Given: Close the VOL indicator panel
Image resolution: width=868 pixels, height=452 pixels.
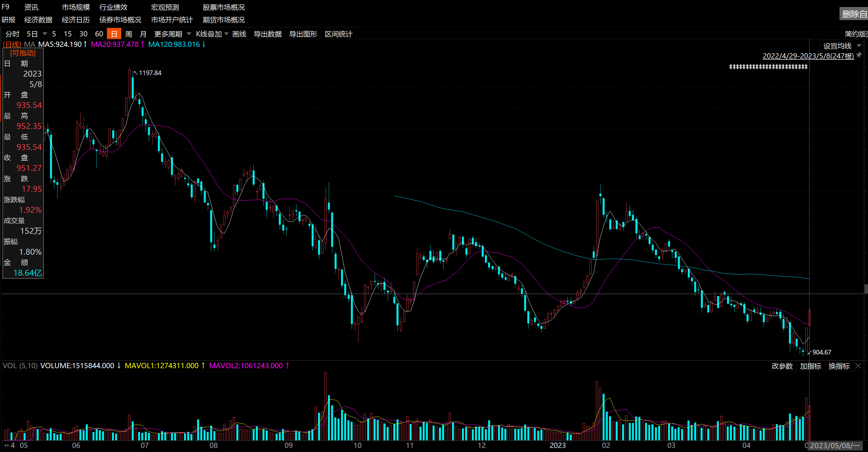Looking at the screenshot, I should (858, 366).
